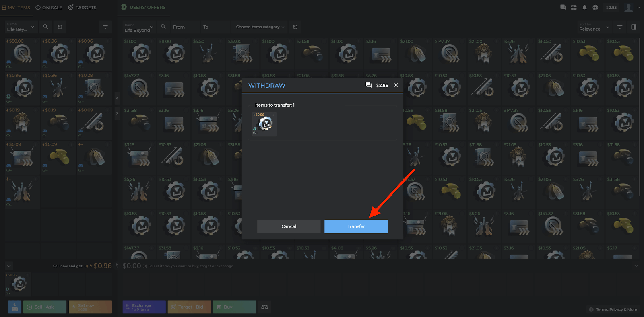Expand the Sort by Relevance dropdown
Screen dimensions: 644x317
click(x=594, y=27)
